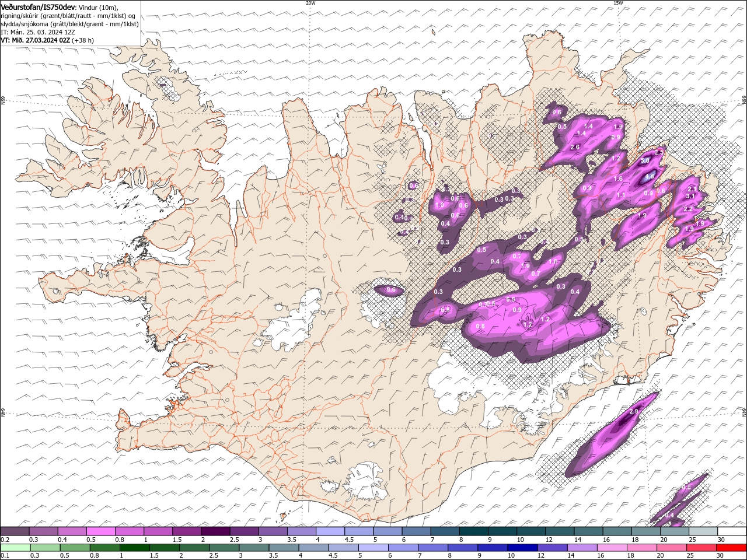747x560 pixels.
Task: Click the 'slydda/snjókoma' description line
Action: pos(69,24)
